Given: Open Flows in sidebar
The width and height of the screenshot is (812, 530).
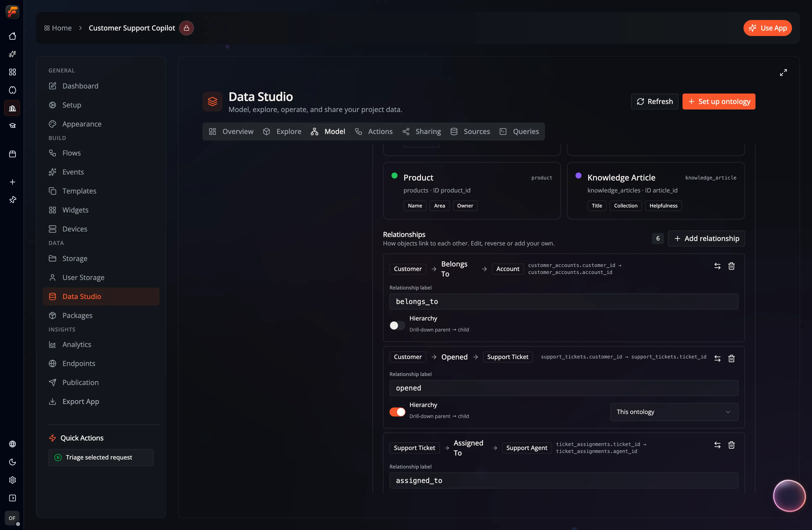Looking at the screenshot, I should 101,153.
